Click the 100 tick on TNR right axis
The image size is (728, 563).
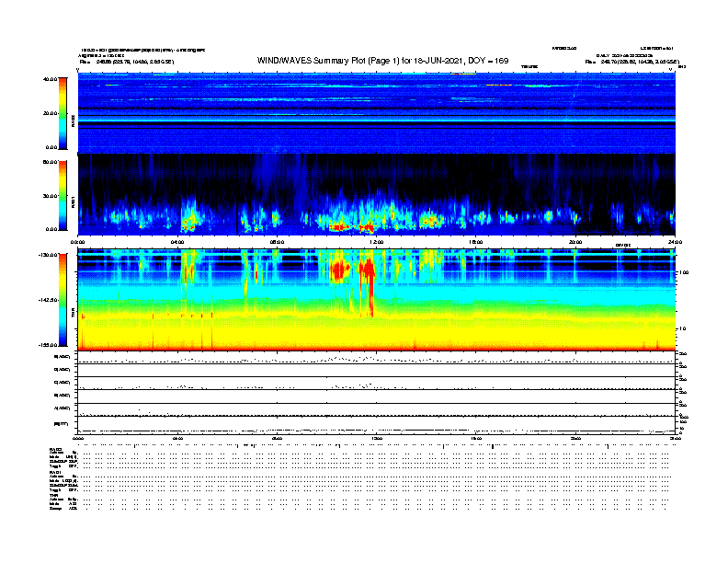pyautogui.click(x=681, y=273)
